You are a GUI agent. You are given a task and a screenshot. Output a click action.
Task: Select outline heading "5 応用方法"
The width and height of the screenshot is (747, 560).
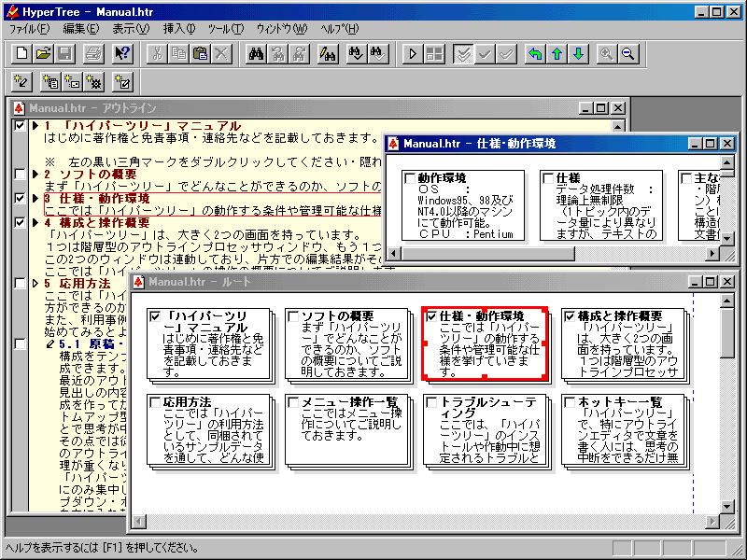tap(78, 284)
